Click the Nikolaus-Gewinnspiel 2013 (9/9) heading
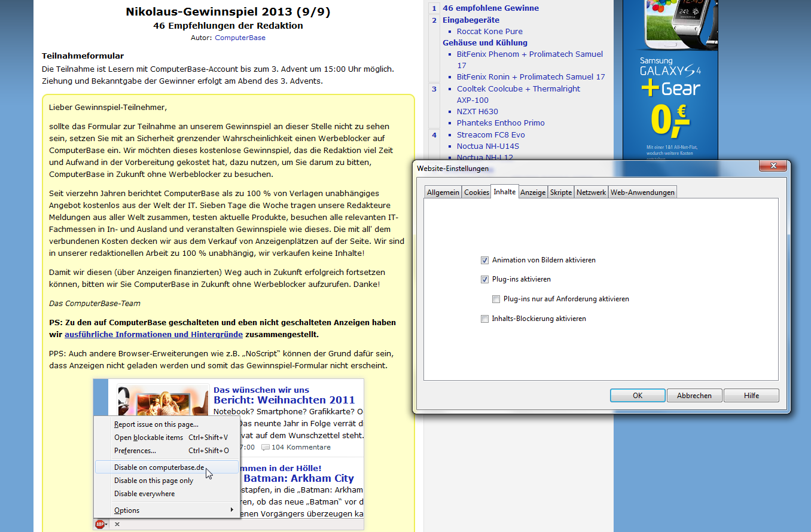Screen dimensions: 811x532 click(x=228, y=12)
